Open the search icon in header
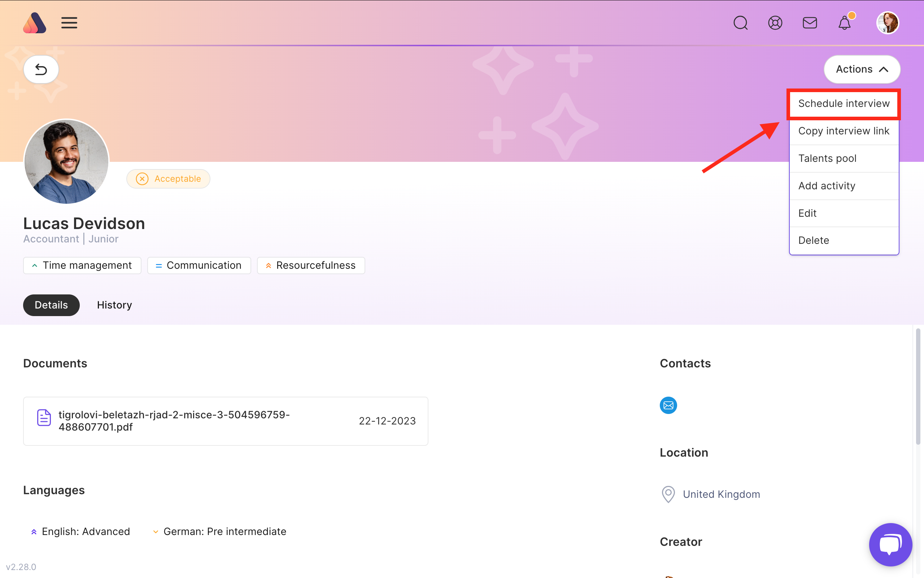924x578 pixels. 740,23
